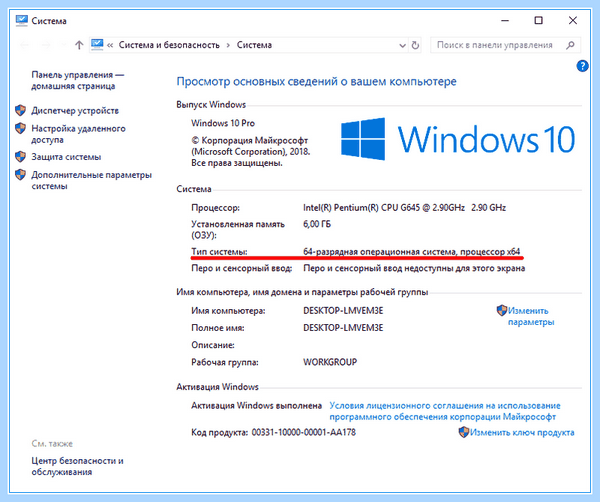Click shield icon beside Дополнительные параметры системы

[21, 175]
